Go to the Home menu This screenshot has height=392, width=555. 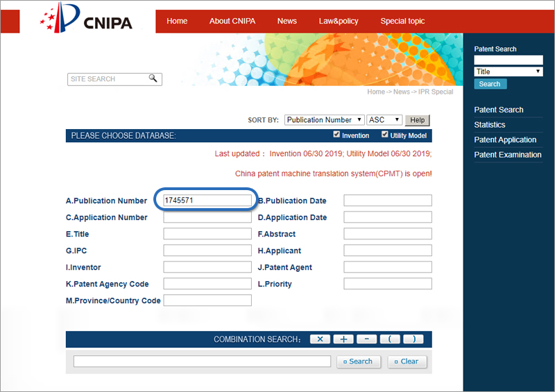tap(177, 22)
